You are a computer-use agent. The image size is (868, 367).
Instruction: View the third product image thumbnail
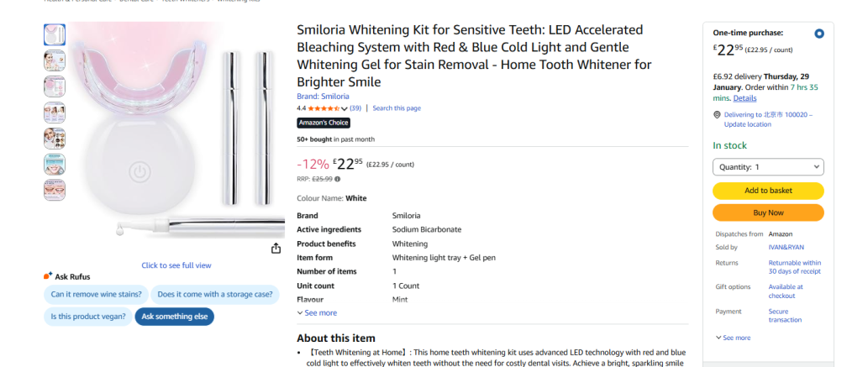tap(54, 87)
